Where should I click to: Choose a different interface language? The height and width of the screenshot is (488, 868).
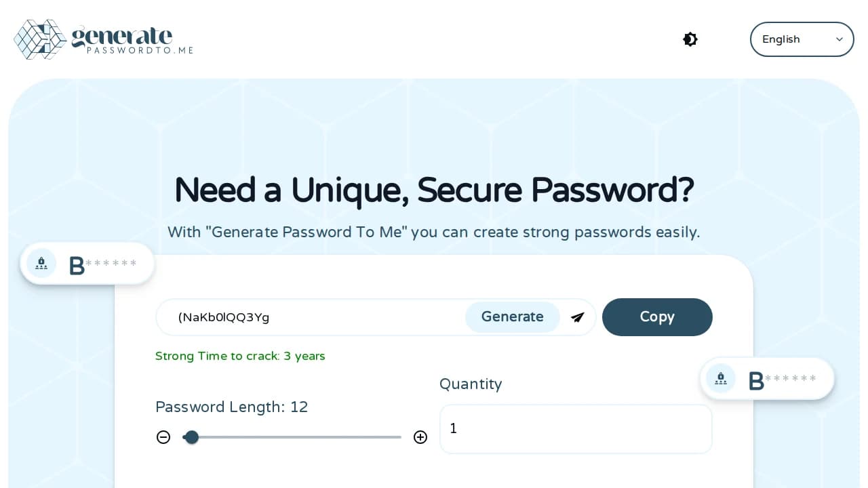[x=802, y=39]
